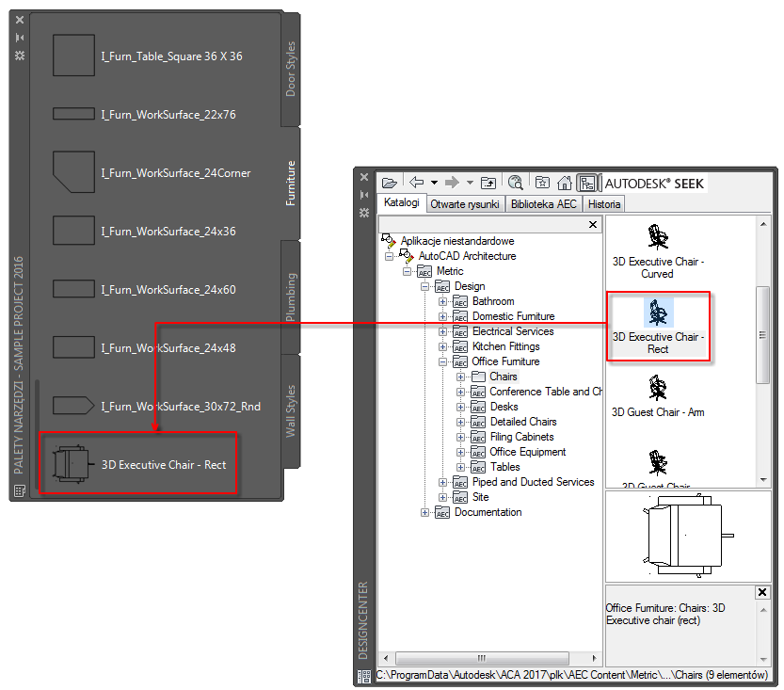Close the description pane with X

click(762, 592)
